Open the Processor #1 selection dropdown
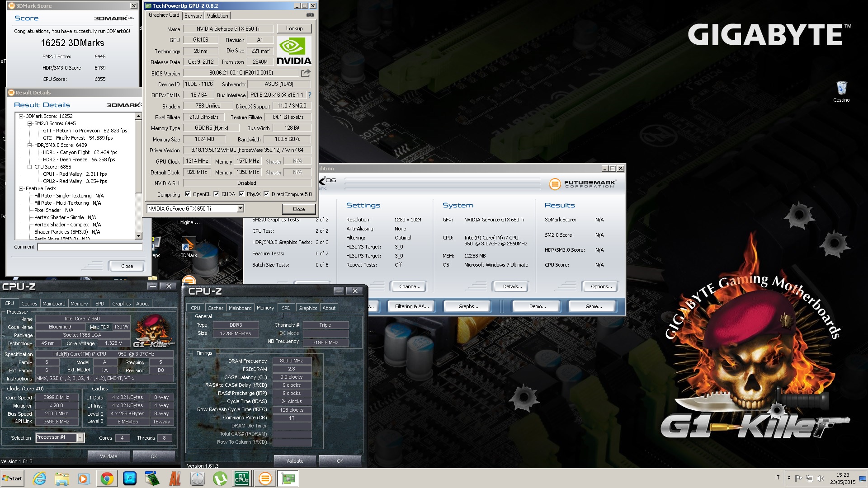Viewport: 868px width, 488px height. point(80,437)
